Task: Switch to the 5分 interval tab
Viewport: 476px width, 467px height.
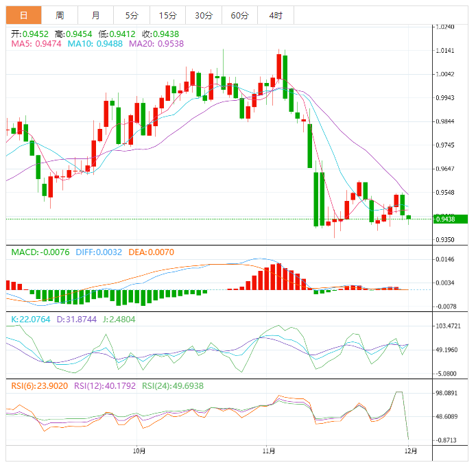Action: point(132,15)
